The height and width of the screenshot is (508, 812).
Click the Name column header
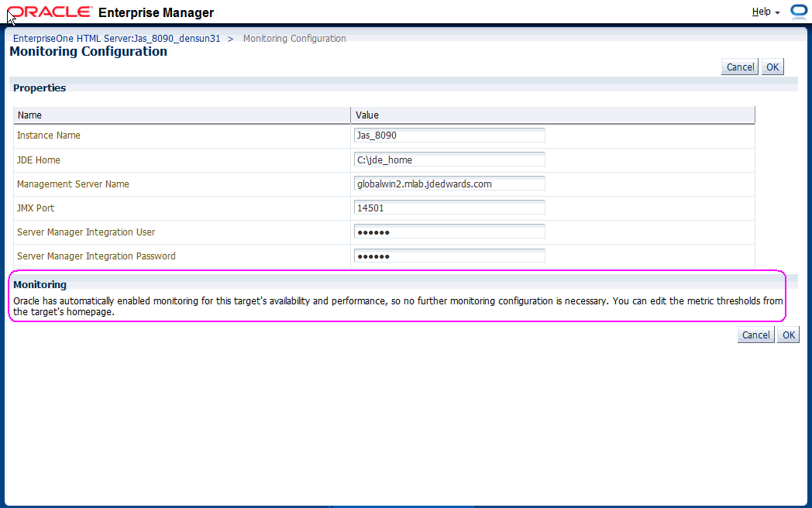pyautogui.click(x=182, y=115)
